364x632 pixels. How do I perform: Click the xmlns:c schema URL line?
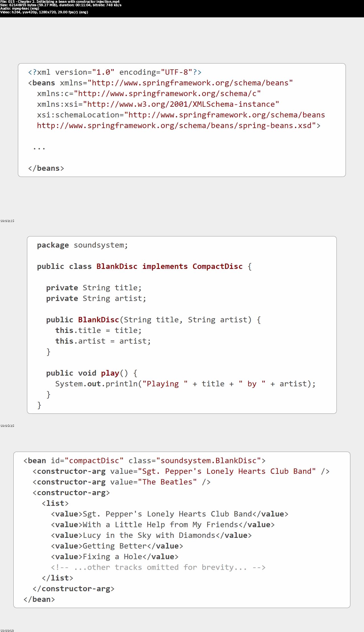(149, 94)
